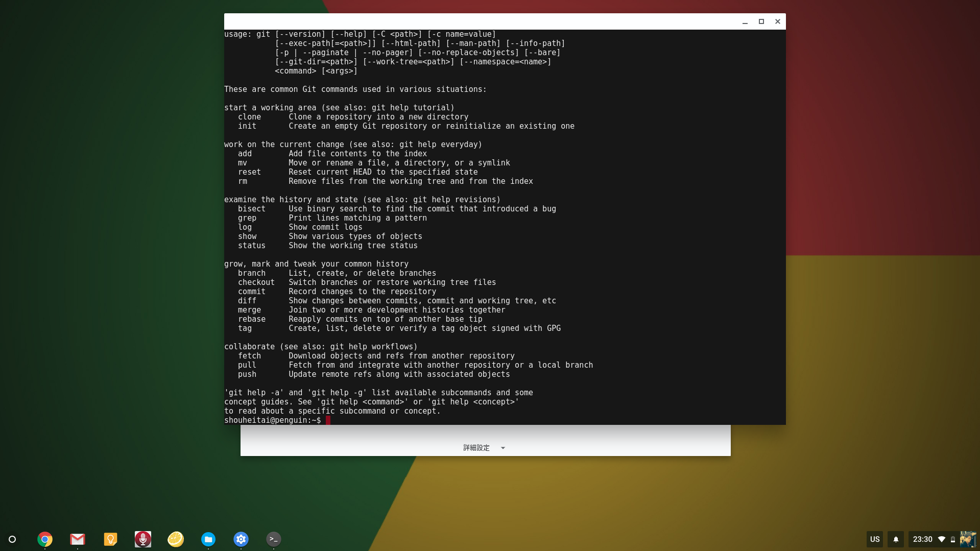Click the 詳細設定 label in settings window
980x551 pixels.
click(x=476, y=448)
